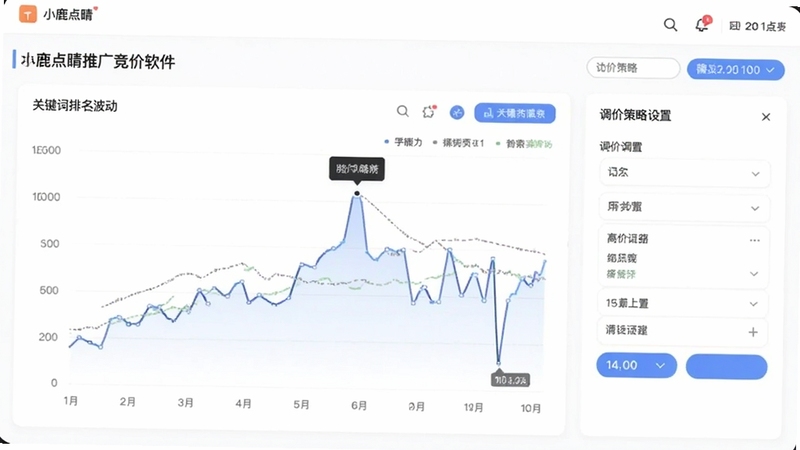Click the account label 201 at top right
Viewport: 800px width, 450px height.
point(758,26)
